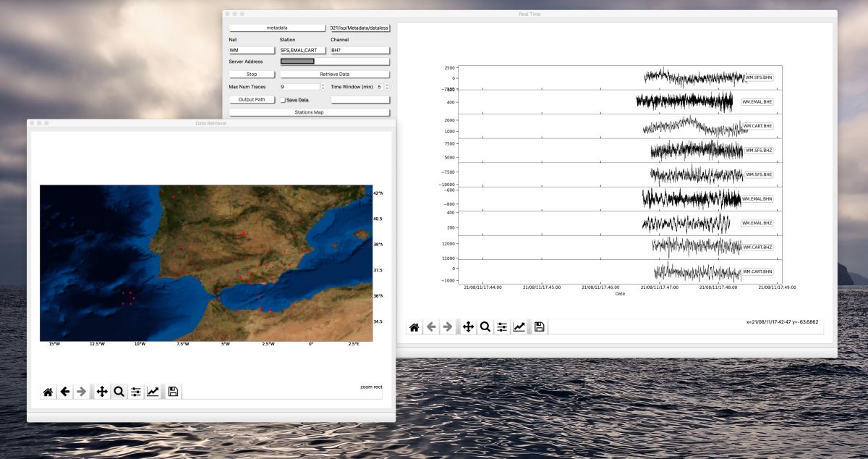Click the Max Num Traces value field
Screen dimensions: 868x459
pyautogui.click(x=299, y=87)
